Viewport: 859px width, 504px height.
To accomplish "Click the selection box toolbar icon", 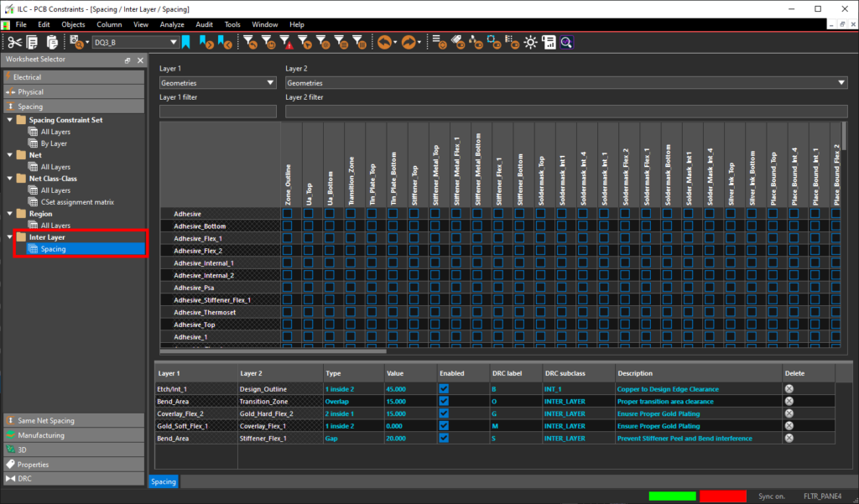I will tap(493, 42).
